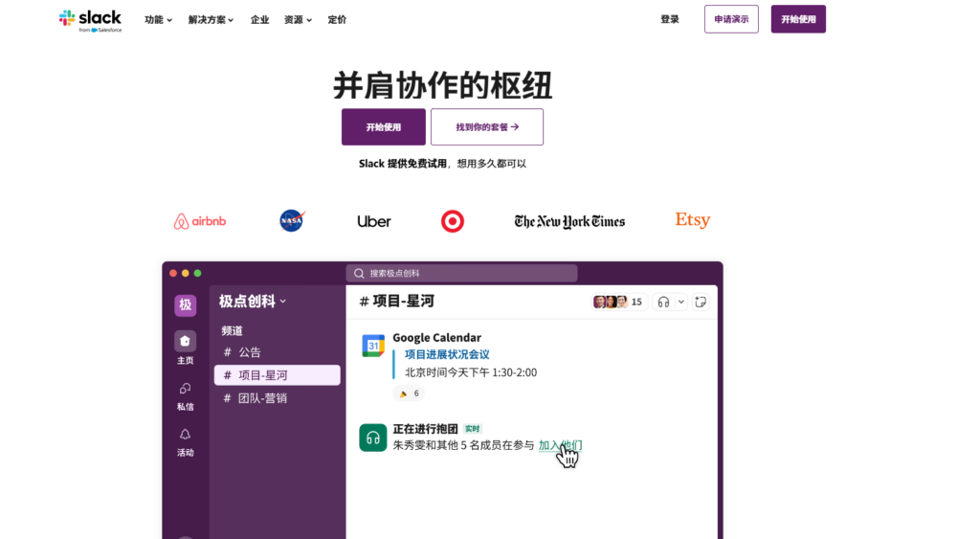
Task: Open the 项目进展状况会议 meeting link
Action: (447, 354)
